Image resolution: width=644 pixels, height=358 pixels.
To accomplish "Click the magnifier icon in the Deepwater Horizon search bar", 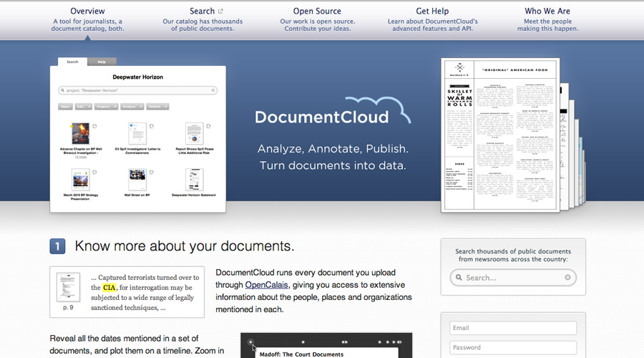I will [63, 90].
